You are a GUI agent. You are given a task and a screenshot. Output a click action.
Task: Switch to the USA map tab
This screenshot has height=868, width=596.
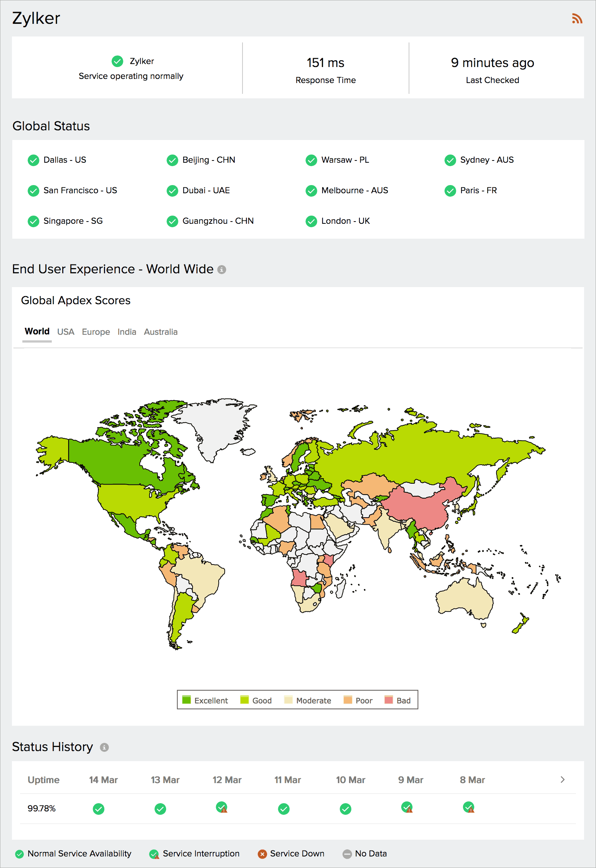66,332
